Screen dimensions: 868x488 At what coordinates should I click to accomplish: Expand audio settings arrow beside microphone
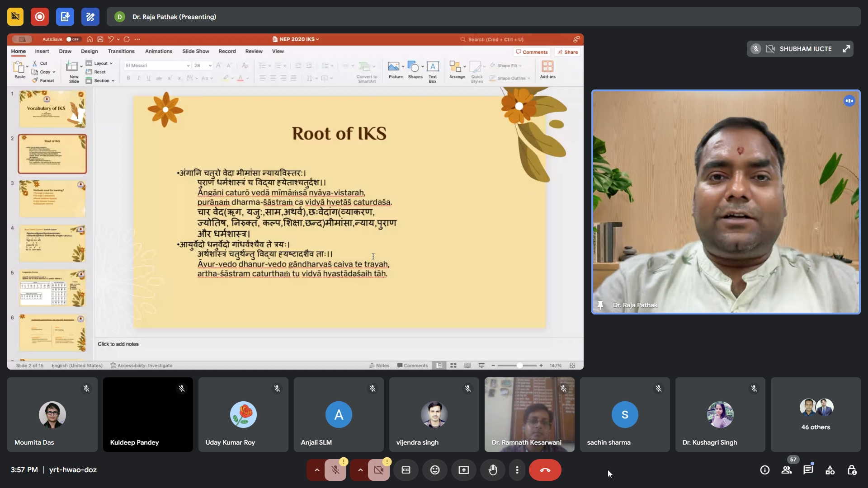tap(317, 470)
